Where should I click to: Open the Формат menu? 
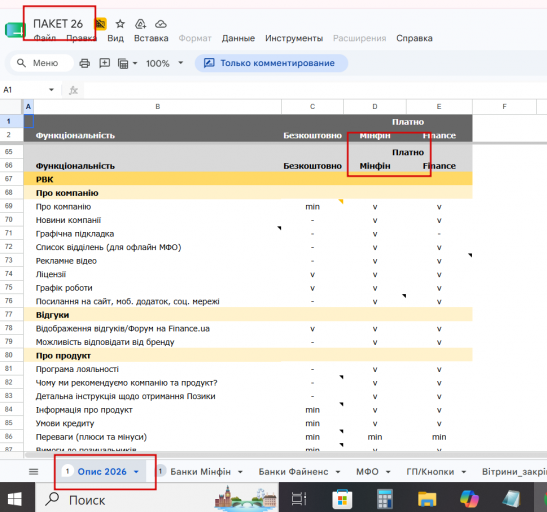click(x=195, y=38)
